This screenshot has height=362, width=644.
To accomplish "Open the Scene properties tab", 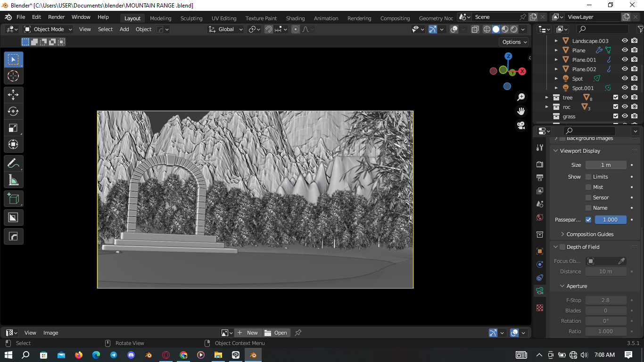I will click(x=540, y=204).
